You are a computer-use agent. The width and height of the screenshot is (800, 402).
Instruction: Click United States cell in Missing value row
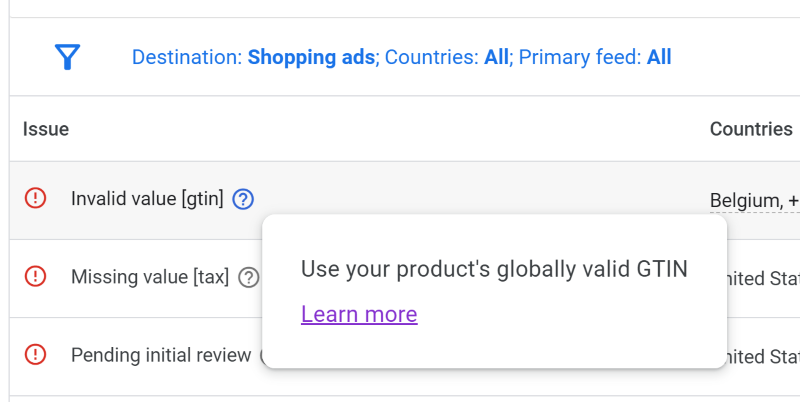click(763, 279)
